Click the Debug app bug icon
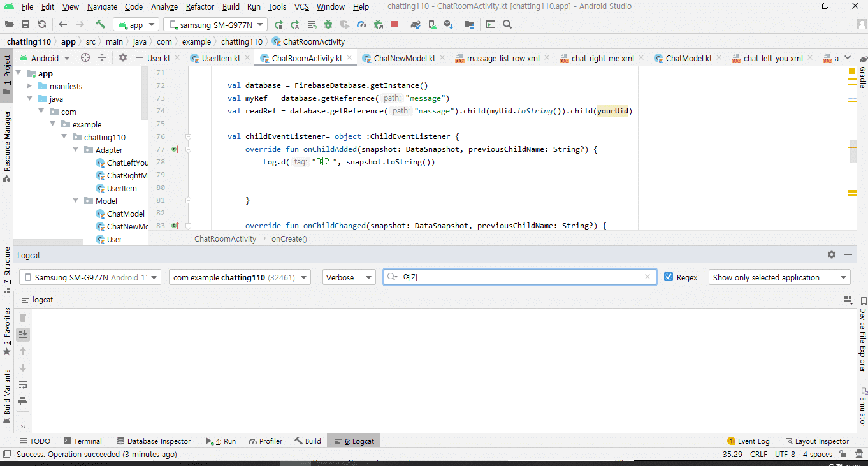 tap(328, 25)
